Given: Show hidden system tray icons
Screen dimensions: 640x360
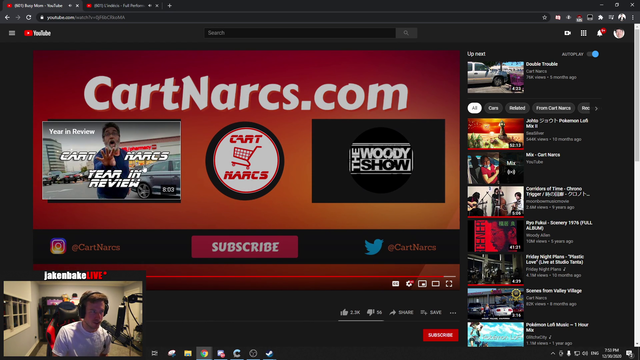Looking at the screenshot, I should 553,353.
